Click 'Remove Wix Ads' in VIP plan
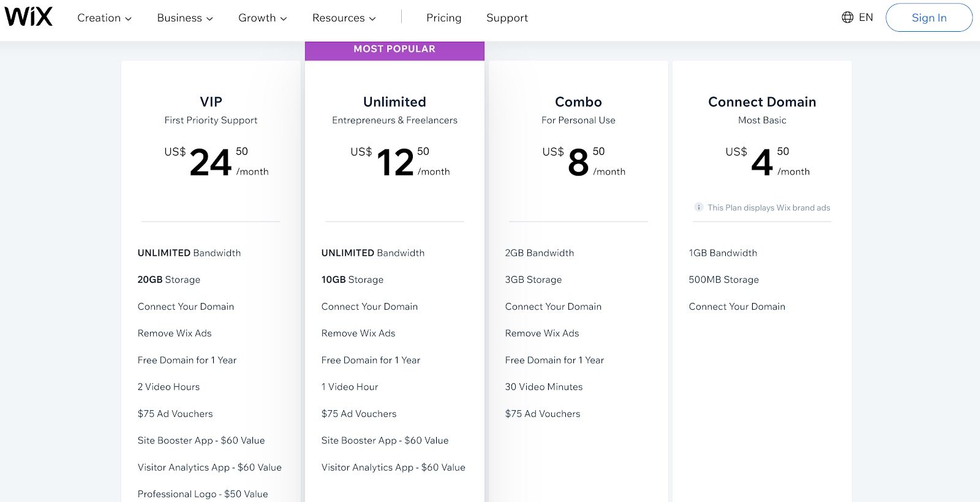Image resolution: width=980 pixels, height=502 pixels. tap(175, 333)
